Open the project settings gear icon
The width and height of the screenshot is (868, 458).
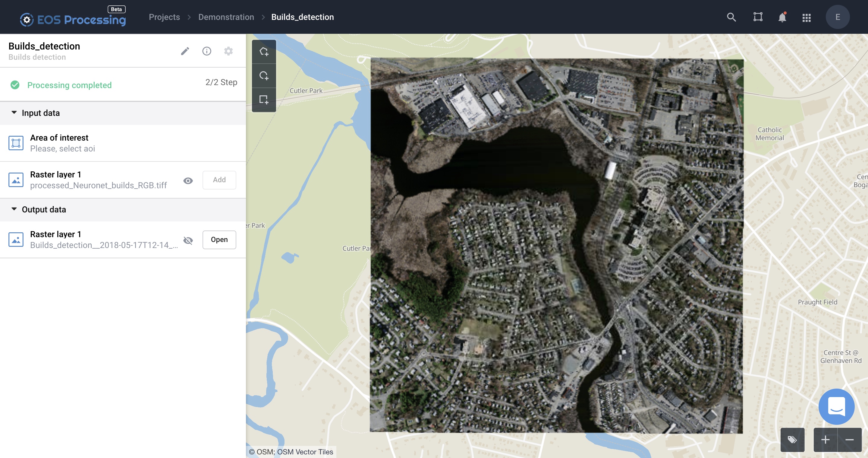coord(228,51)
